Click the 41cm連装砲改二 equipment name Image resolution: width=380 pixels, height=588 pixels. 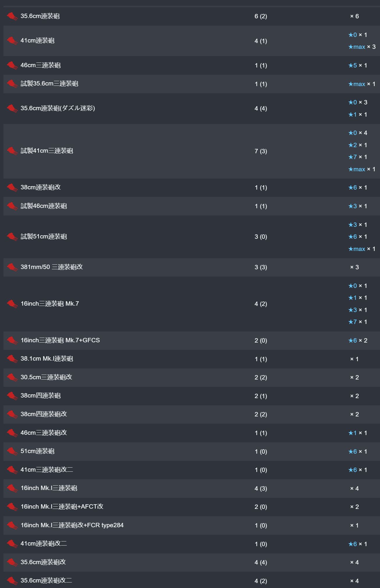coord(44,544)
